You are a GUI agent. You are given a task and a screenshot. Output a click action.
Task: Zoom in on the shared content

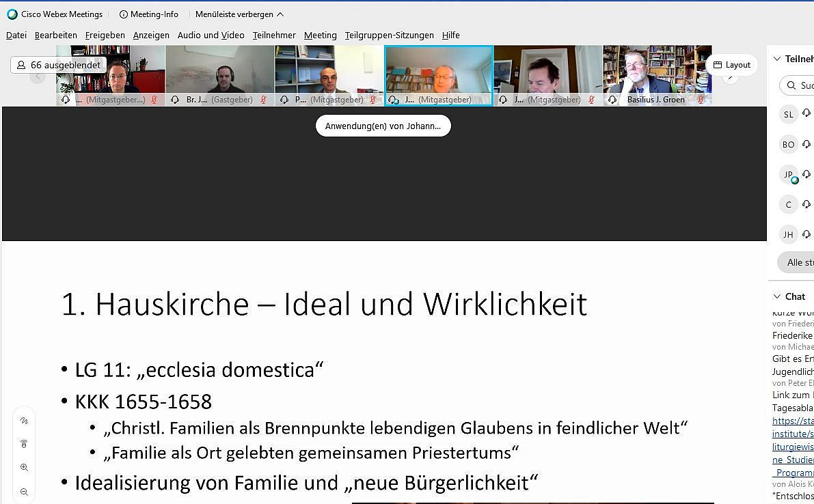pyautogui.click(x=24, y=468)
